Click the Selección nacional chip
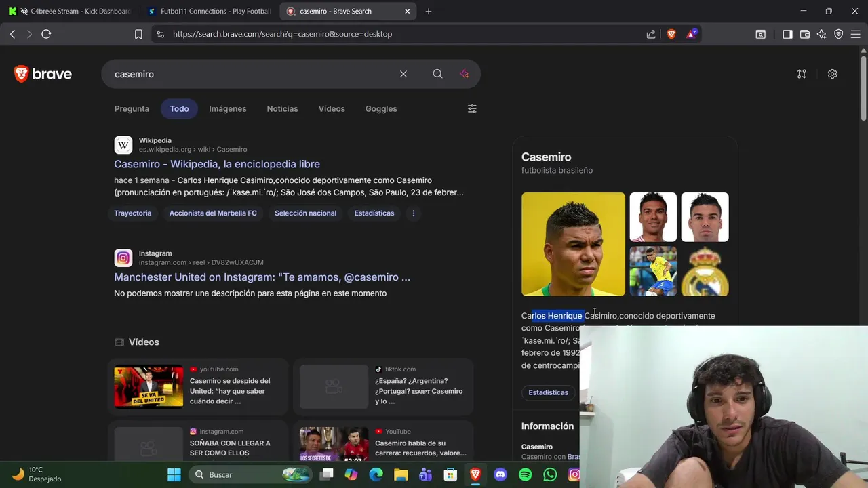This screenshot has height=488, width=868. pos(305,213)
